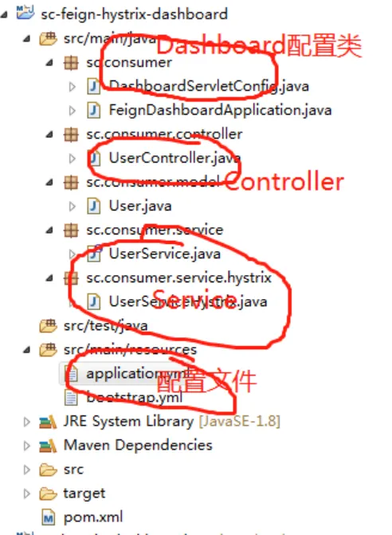Select bootstrap.yml in the tree
The height and width of the screenshot is (535, 392).
[x=135, y=398]
